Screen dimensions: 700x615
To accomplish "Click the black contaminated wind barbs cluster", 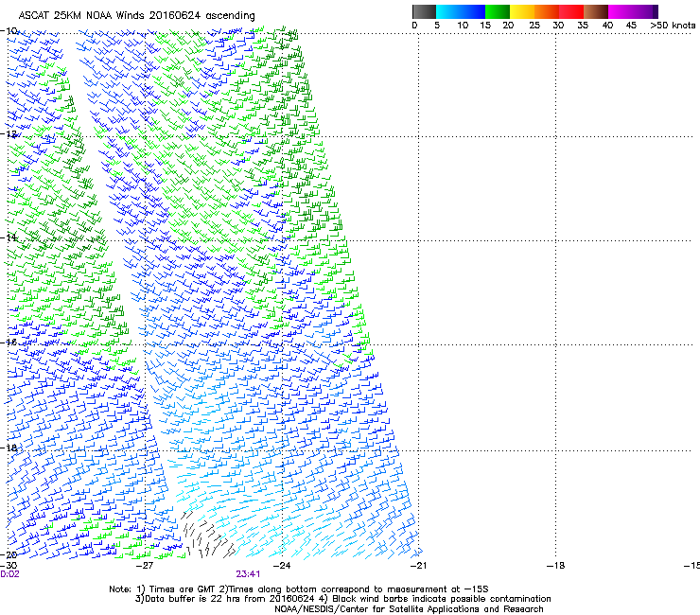I will tap(208, 536).
